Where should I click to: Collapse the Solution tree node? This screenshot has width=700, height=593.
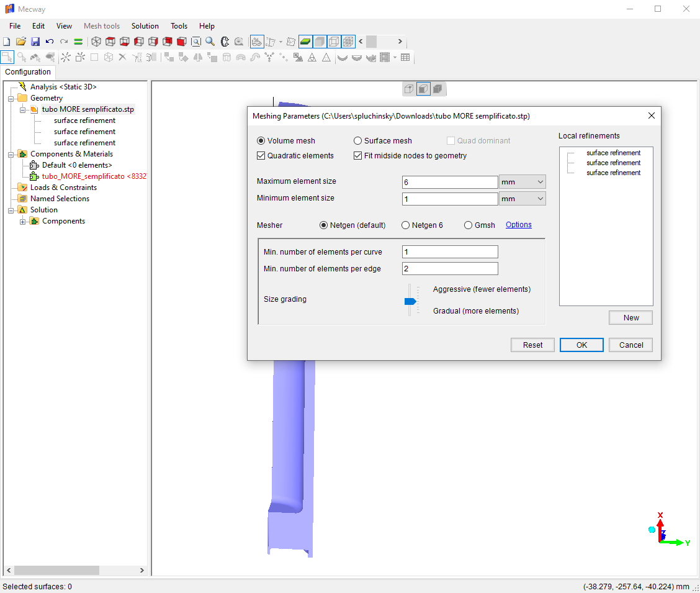(x=11, y=210)
